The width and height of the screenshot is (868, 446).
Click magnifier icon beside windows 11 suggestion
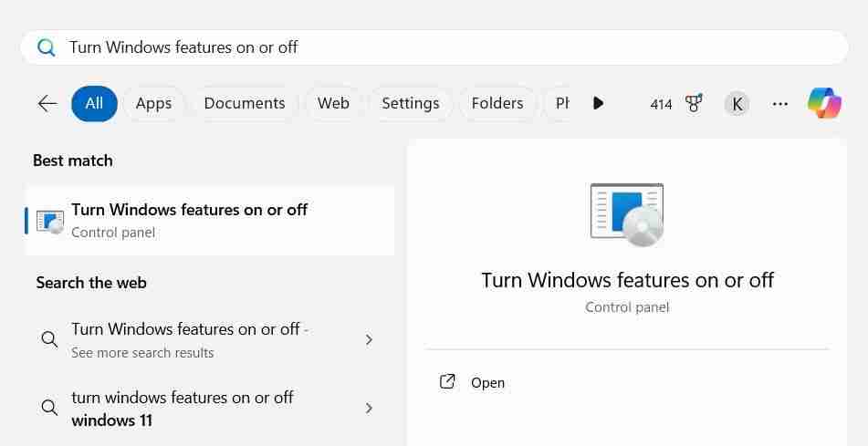point(50,408)
